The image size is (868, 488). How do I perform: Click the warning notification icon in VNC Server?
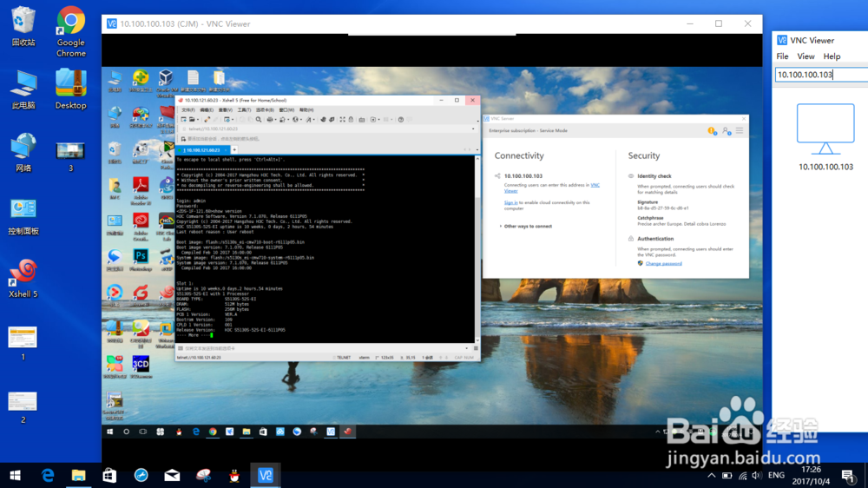pos(712,131)
